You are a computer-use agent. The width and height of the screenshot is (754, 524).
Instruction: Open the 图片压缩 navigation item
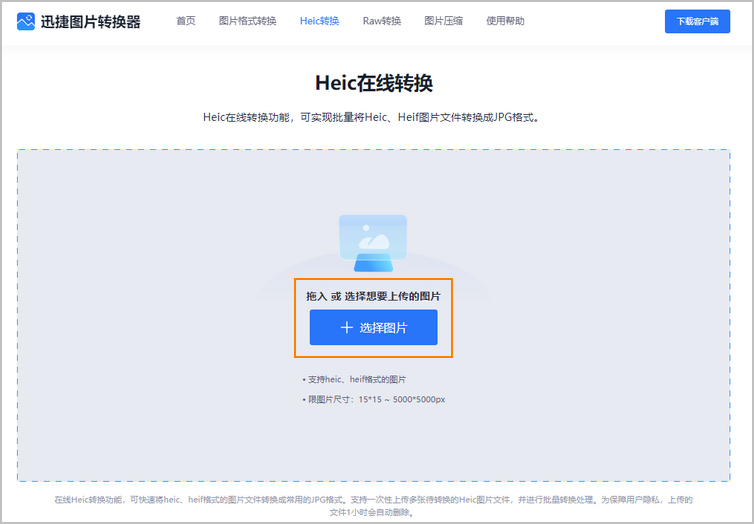pyautogui.click(x=443, y=21)
